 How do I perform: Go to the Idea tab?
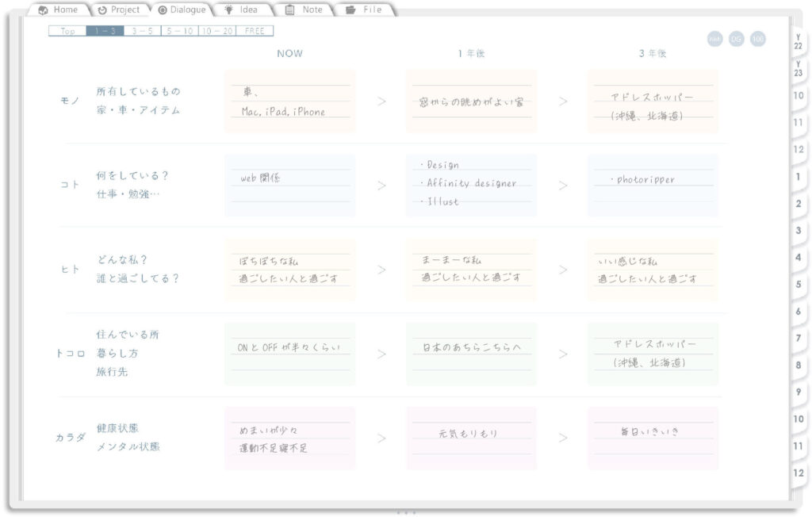[x=242, y=10]
